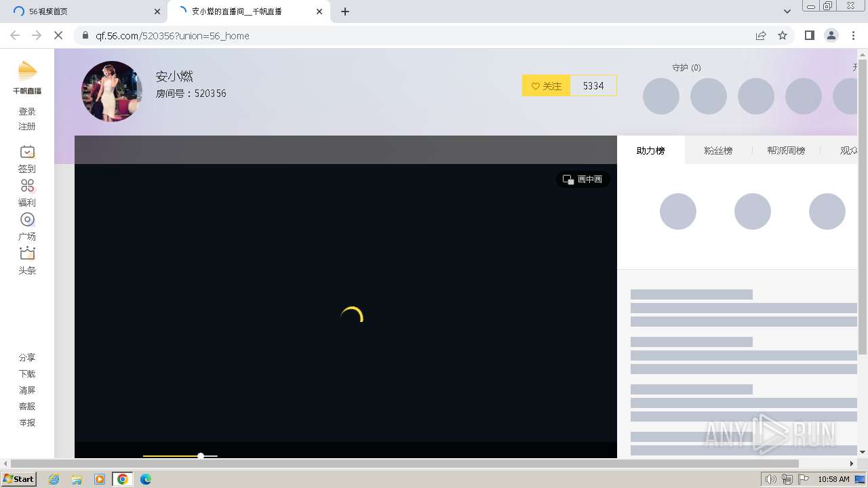Viewport: 868px width, 488px height.
Task: Click 分享 in the sidebar
Action: coord(27,358)
